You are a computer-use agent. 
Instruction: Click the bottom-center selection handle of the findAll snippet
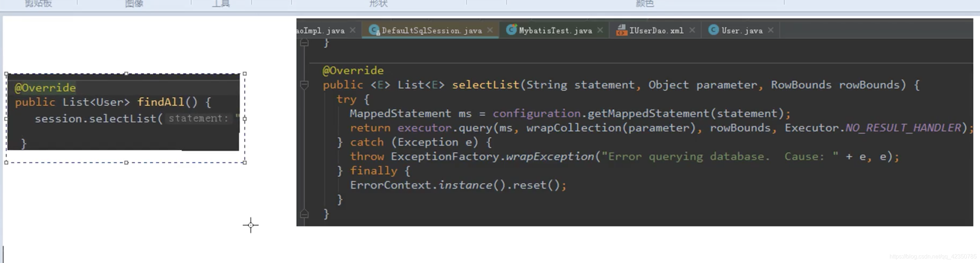[126, 163]
